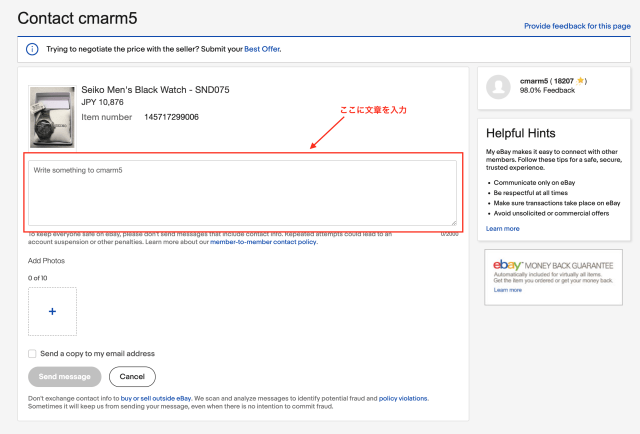The image size is (640, 434).
Task: Open Seiko Men's Black Watch item title
Action: [x=155, y=90]
